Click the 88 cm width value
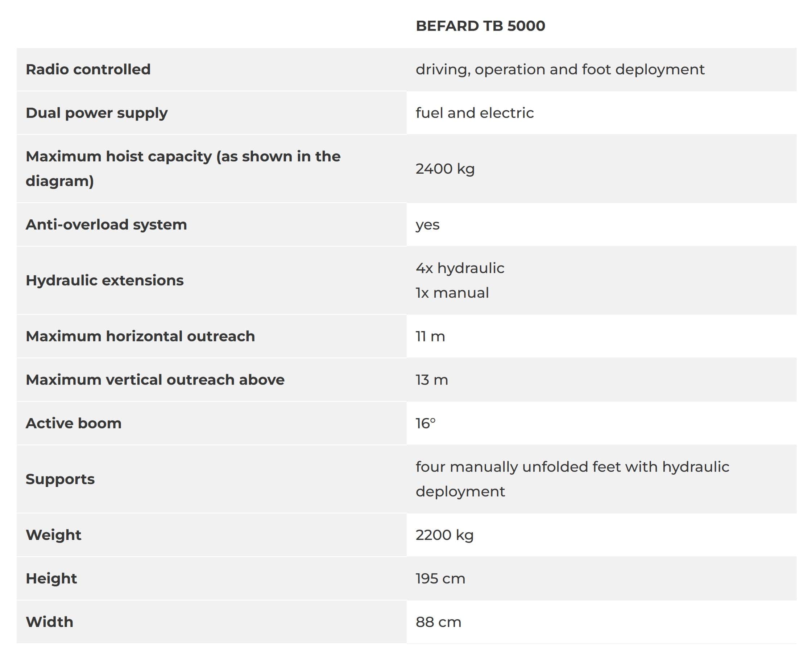Viewport: 812px width, 648px height. 438,622
